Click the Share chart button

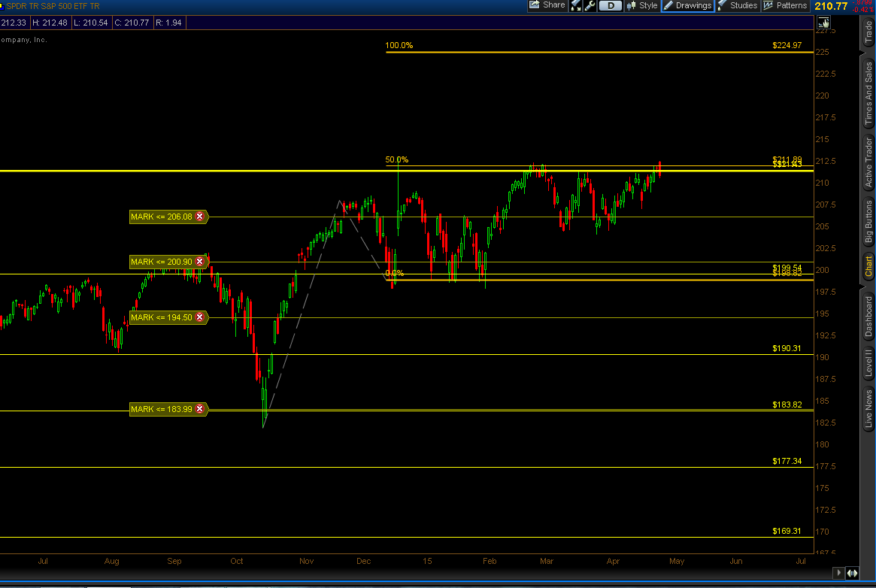[547, 5]
